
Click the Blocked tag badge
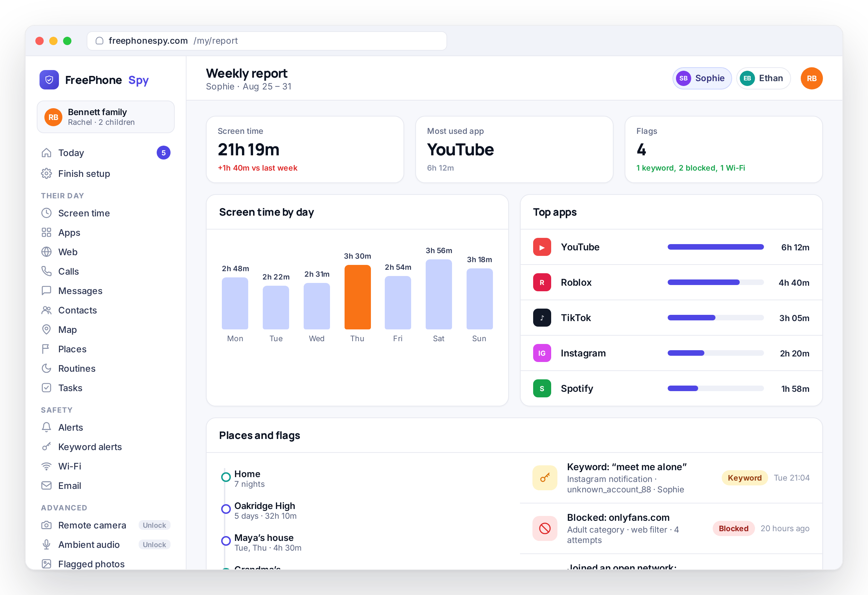tap(734, 528)
